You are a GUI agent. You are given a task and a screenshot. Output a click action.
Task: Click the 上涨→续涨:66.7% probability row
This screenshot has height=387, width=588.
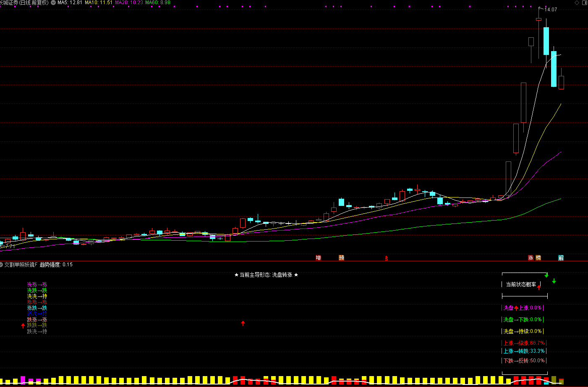[524, 343]
